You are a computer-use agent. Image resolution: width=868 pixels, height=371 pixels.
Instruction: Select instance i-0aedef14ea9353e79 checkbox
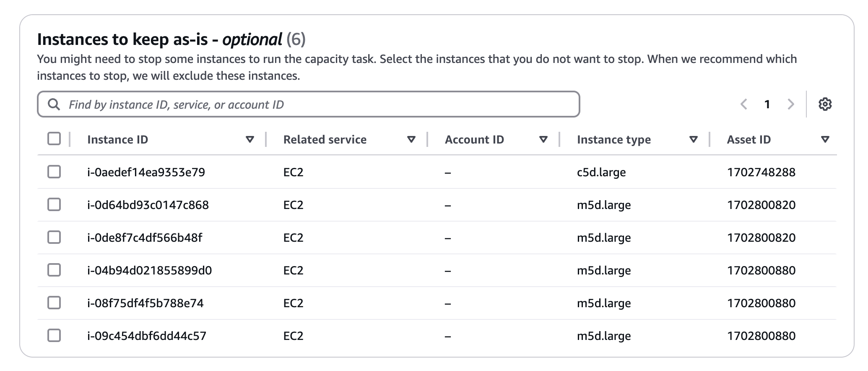(x=54, y=172)
